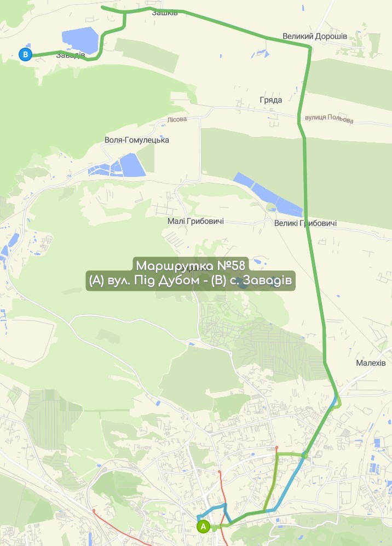Click the blue lake near Завадів
The height and width of the screenshot is (546, 392).
(80, 39)
